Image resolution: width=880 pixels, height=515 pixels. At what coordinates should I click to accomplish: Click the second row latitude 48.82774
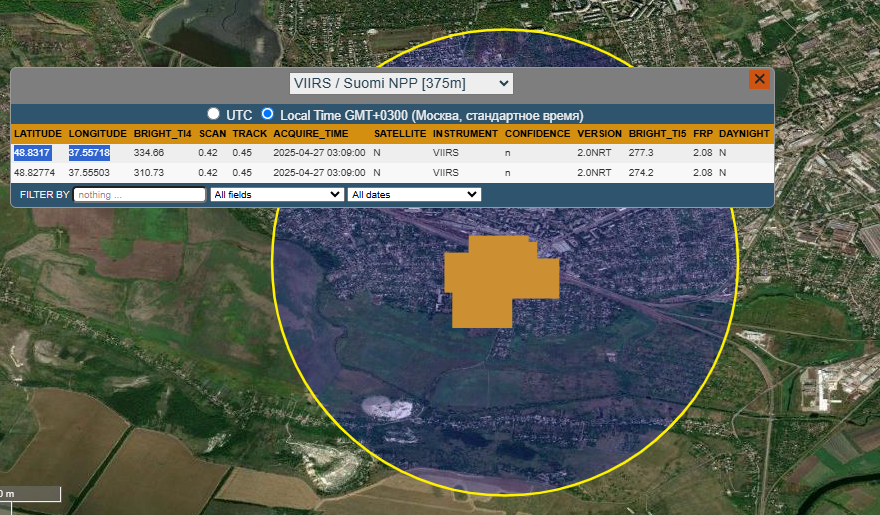pos(35,172)
